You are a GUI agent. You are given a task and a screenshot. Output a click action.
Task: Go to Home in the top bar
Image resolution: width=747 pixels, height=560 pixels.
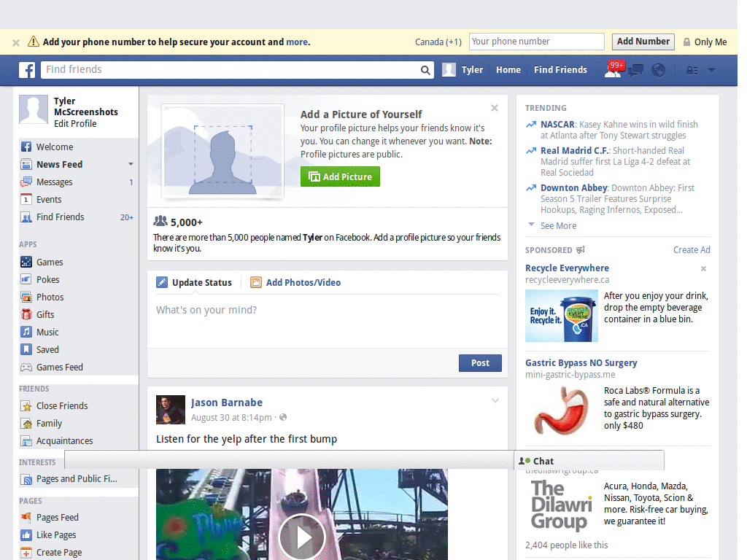508,70
